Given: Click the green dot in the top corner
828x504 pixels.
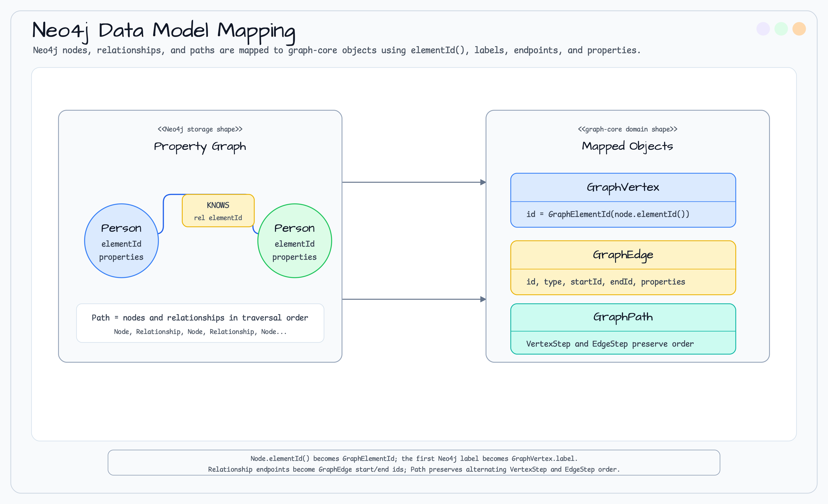Looking at the screenshot, I should pos(781,29).
